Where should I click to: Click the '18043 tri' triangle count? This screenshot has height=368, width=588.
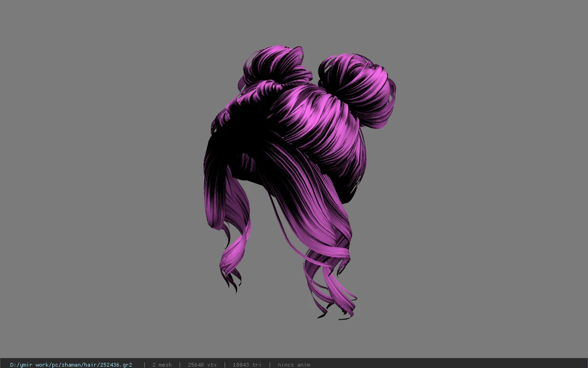pyautogui.click(x=247, y=365)
